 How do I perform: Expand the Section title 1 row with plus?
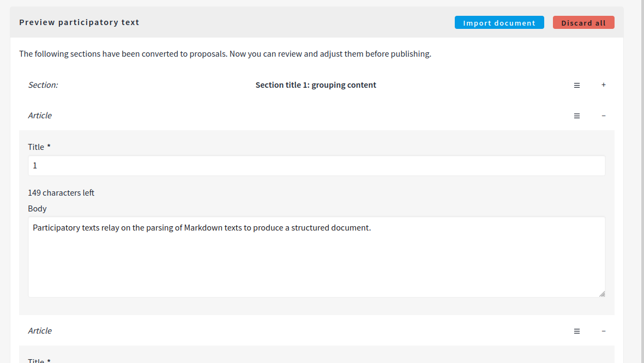603,85
